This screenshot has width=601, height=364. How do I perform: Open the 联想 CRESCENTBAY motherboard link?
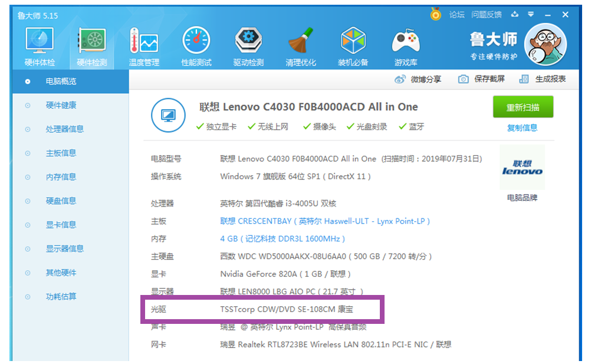324,221
